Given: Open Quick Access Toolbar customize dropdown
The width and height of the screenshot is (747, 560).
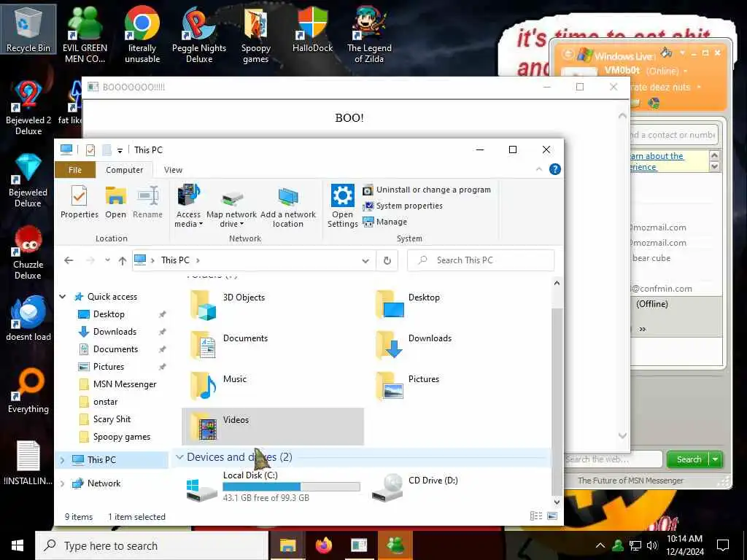Looking at the screenshot, I should tap(120, 150).
